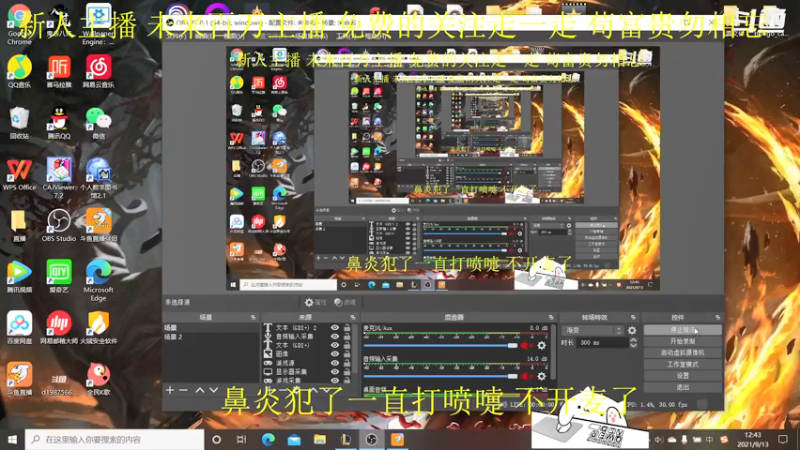800x450 pixels.
Task: Decrease 时长 duration with down arrow
Action: 633,345
